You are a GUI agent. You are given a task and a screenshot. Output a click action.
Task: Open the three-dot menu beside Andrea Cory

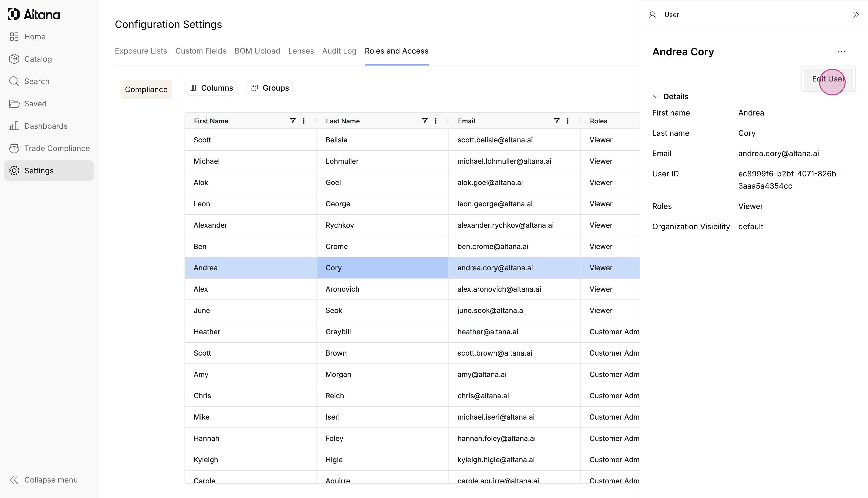pos(841,52)
